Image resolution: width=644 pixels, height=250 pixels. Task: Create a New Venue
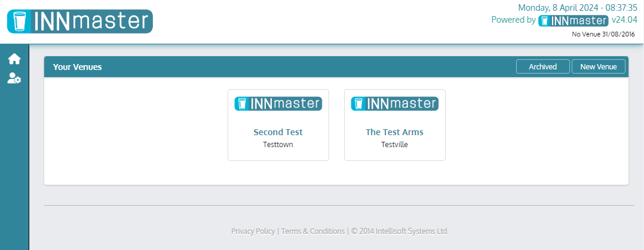[x=599, y=66]
